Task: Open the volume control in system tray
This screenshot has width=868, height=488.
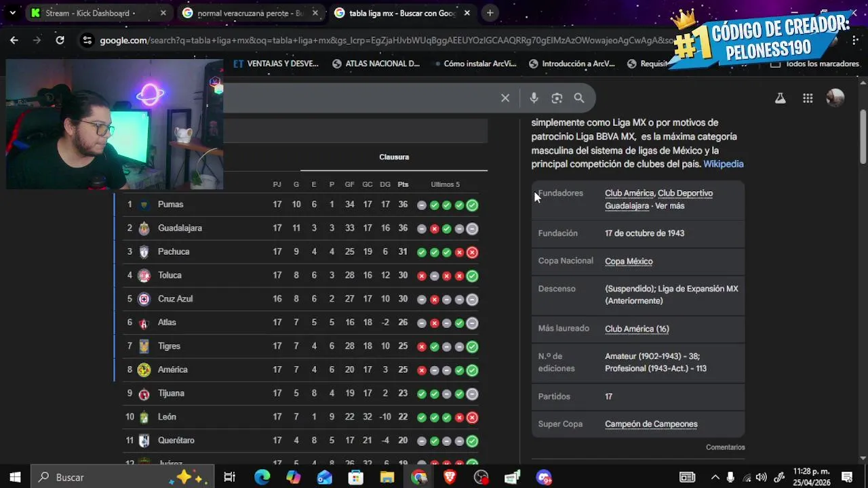Action: (x=762, y=477)
